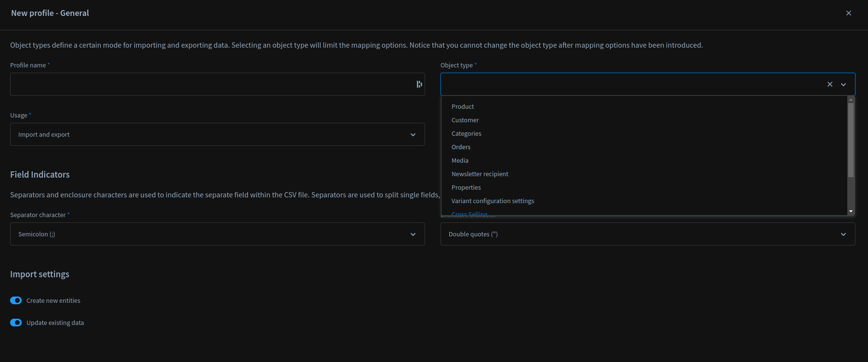The height and width of the screenshot is (362, 868).
Task: Disable Create new entities toggle
Action: 16,300
